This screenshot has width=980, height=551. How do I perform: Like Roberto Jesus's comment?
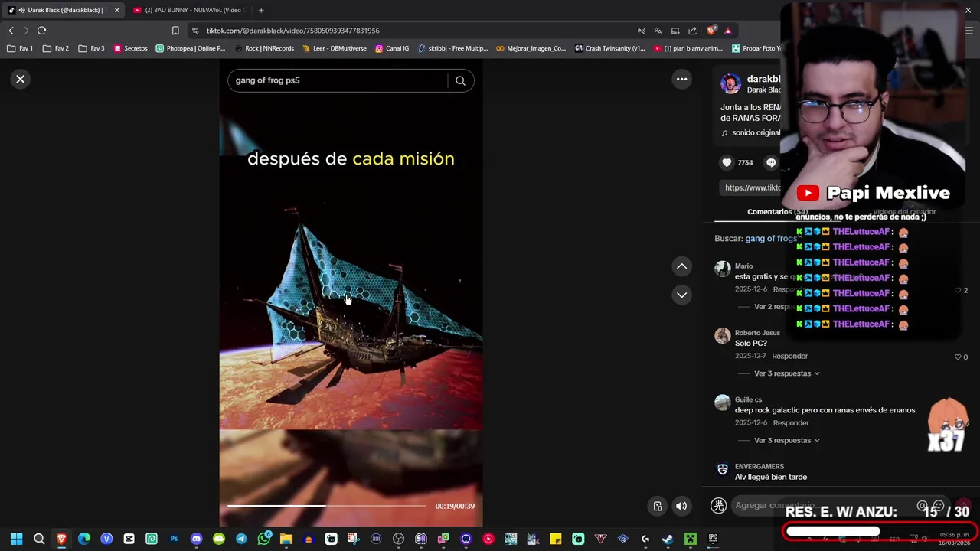958,357
